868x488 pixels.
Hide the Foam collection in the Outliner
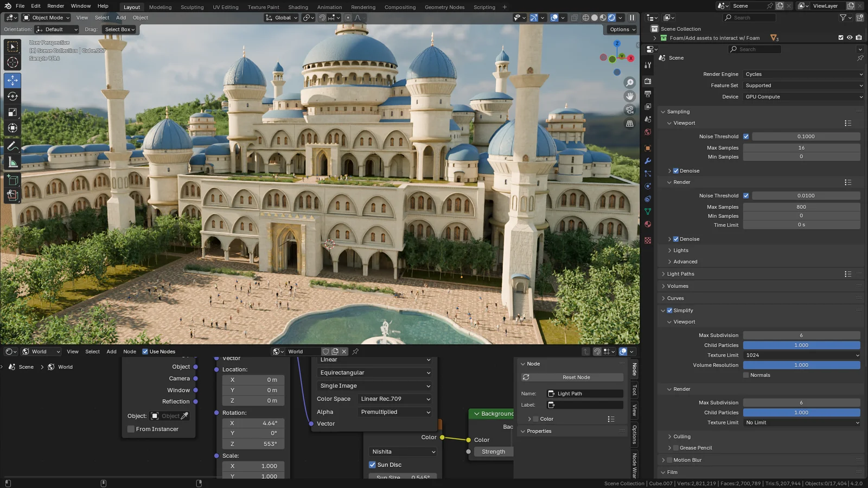coord(849,37)
